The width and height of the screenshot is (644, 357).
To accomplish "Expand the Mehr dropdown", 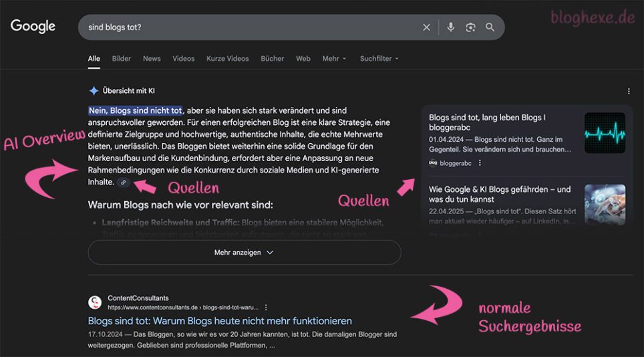I will [x=334, y=58].
